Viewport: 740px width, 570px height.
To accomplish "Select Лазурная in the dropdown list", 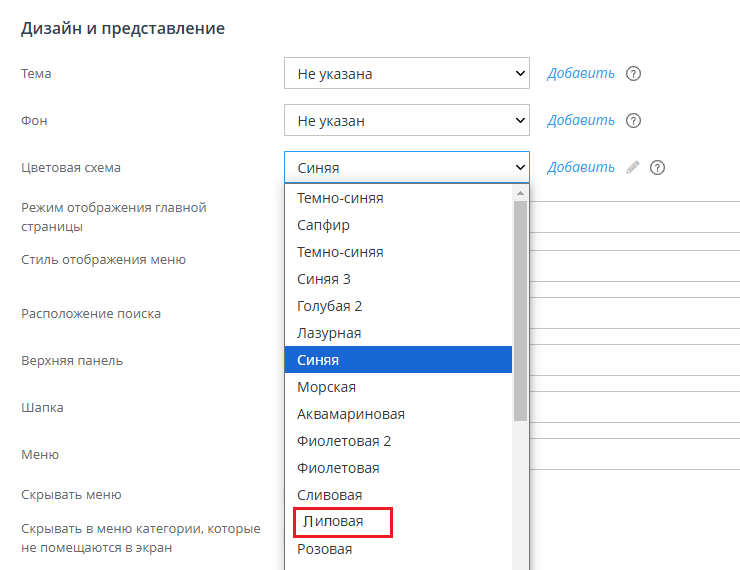I will [x=329, y=333].
